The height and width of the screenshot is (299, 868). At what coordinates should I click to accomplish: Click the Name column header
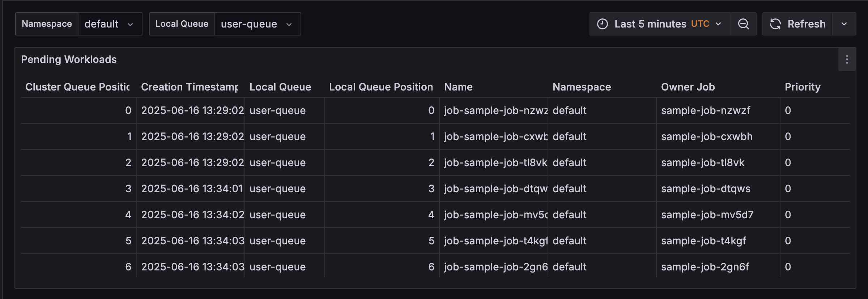(x=458, y=87)
